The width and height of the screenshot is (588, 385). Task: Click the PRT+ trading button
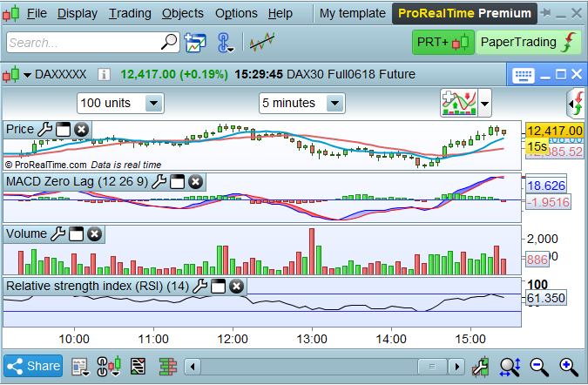coord(443,42)
